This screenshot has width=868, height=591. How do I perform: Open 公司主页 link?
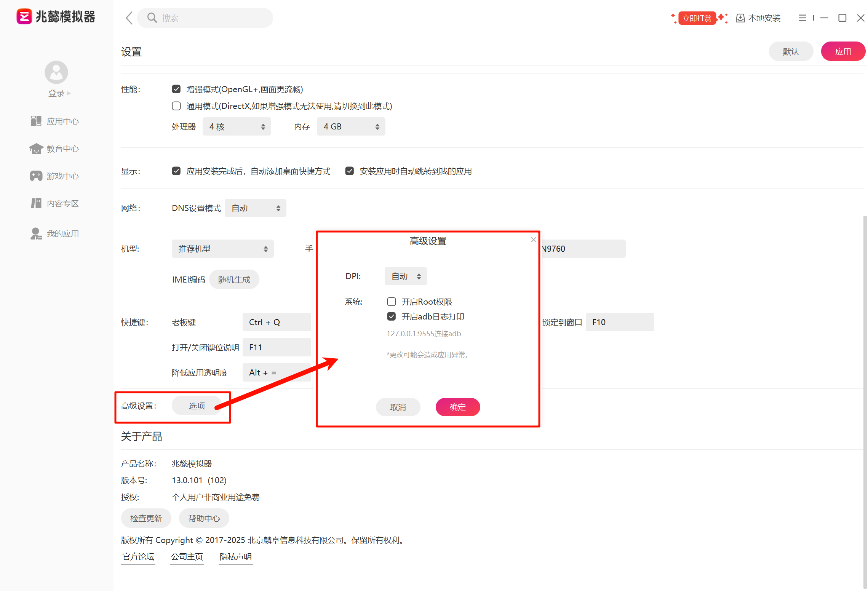pos(187,557)
